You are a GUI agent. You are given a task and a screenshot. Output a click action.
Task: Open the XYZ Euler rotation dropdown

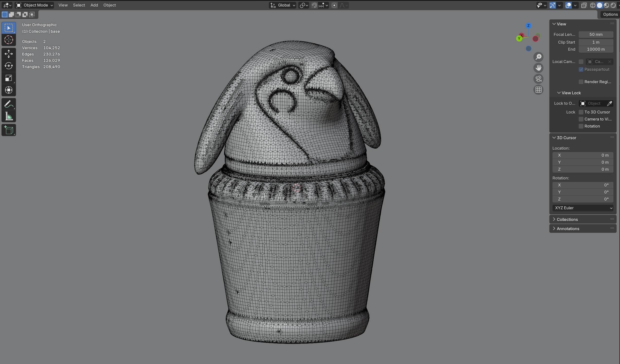click(583, 208)
